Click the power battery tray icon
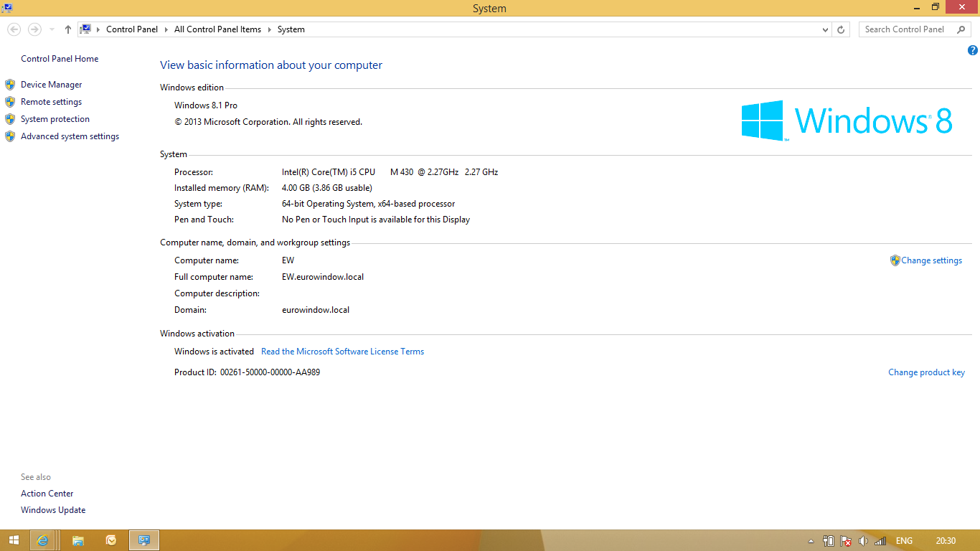This screenshot has height=551, width=980. click(x=829, y=541)
